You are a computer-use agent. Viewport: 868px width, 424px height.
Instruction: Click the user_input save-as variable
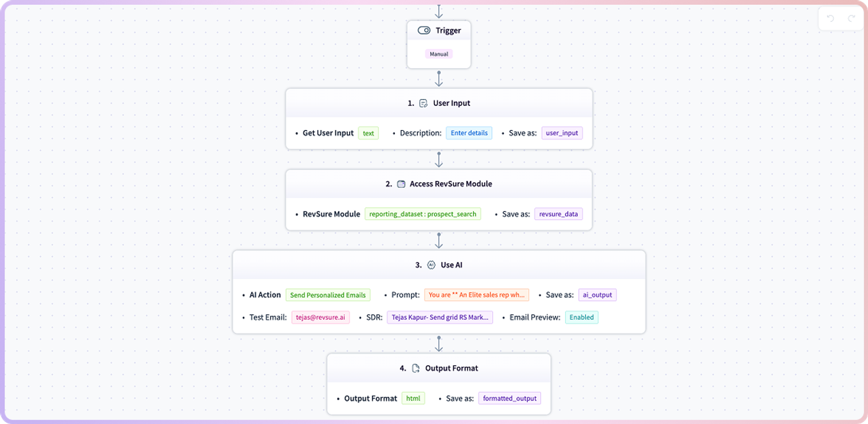click(x=562, y=133)
